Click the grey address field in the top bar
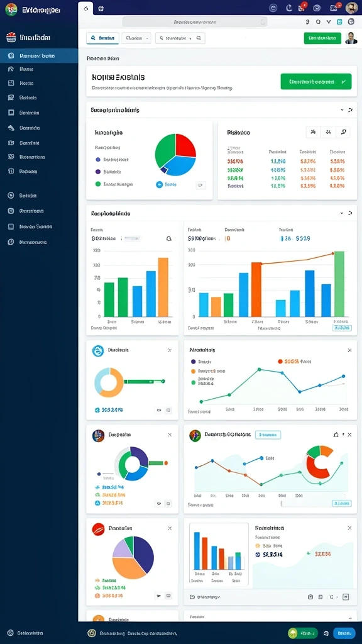362x644 pixels. pos(195,22)
